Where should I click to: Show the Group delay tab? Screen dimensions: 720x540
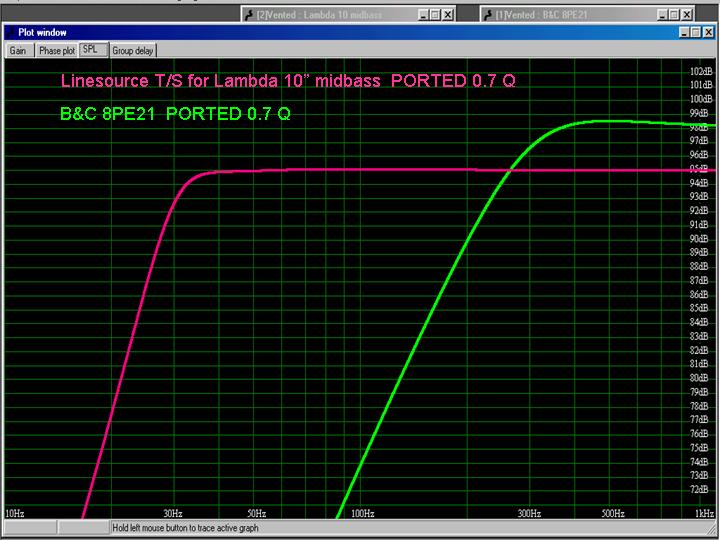click(133, 51)
